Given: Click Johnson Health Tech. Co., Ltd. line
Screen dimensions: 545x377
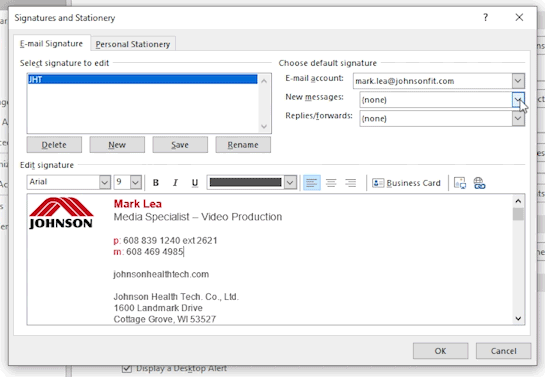Looking at the screenshot, I should 176,297.
